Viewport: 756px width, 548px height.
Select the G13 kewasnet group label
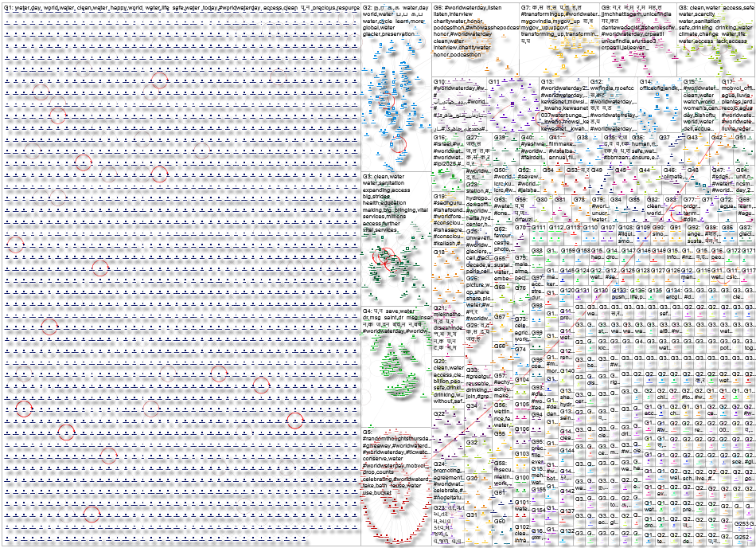pos(563,105)
